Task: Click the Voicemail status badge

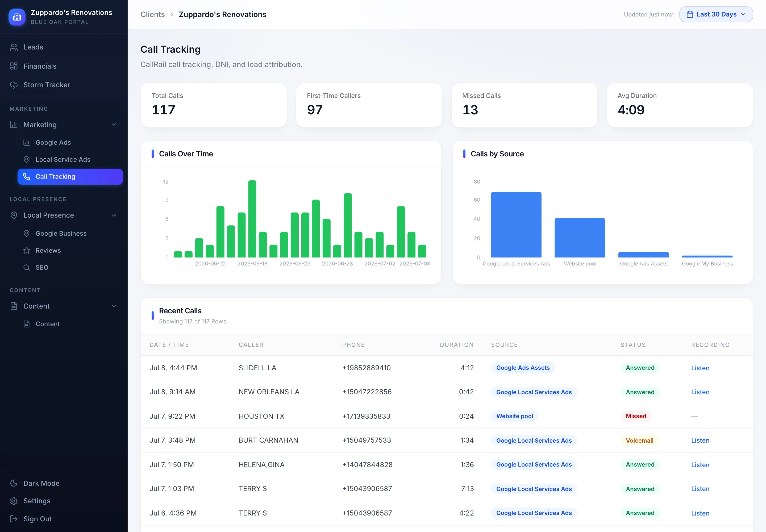Action: point(639,440)
